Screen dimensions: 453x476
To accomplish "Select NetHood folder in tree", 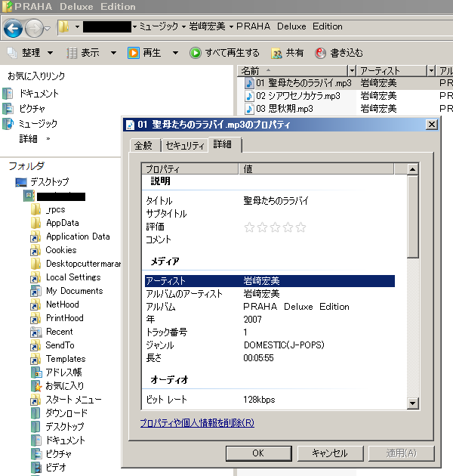I will pos(62,304).
